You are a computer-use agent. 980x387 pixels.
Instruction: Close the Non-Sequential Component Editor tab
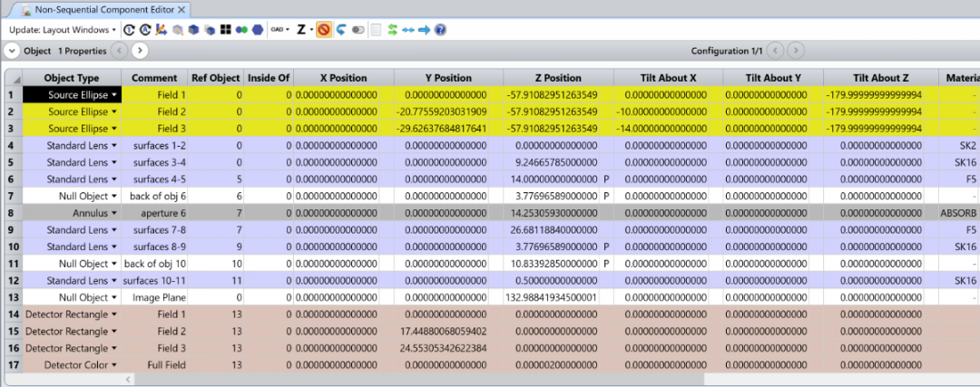(181, 9)
